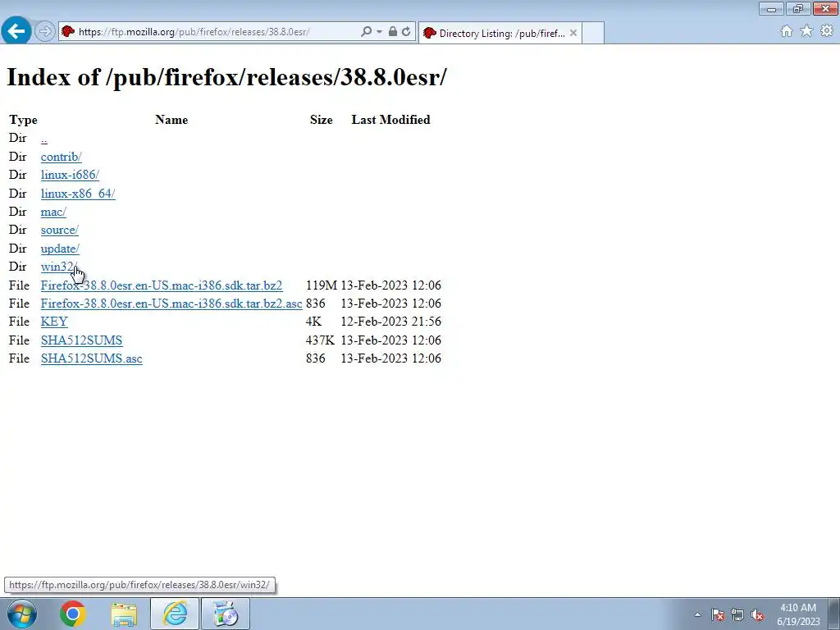Click the muted volume tray icon
The height and width of the screenshot is (630, 840).
[757, 614]
